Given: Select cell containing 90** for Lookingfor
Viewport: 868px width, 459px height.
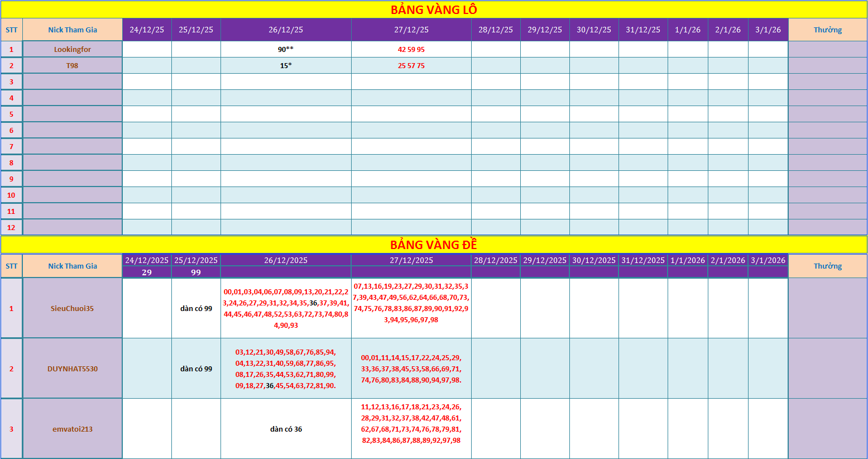Looking at the screenshot, I should click(286, 49).
